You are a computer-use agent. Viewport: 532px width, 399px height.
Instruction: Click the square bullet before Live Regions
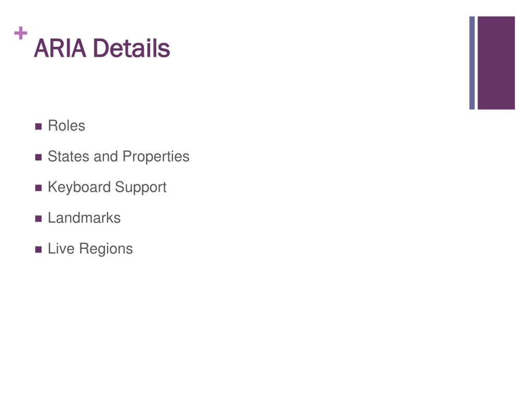click(38, 250)
